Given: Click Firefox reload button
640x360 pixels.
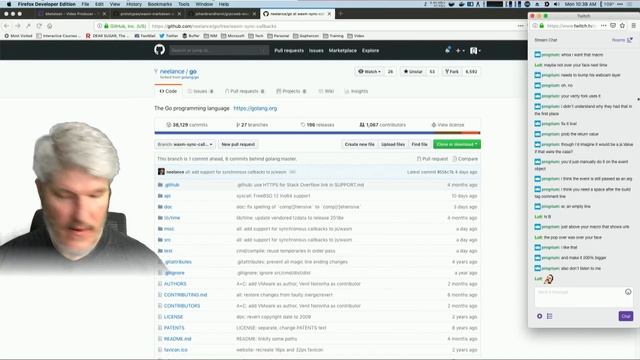Looking at the screenshot, I should 39,26.
